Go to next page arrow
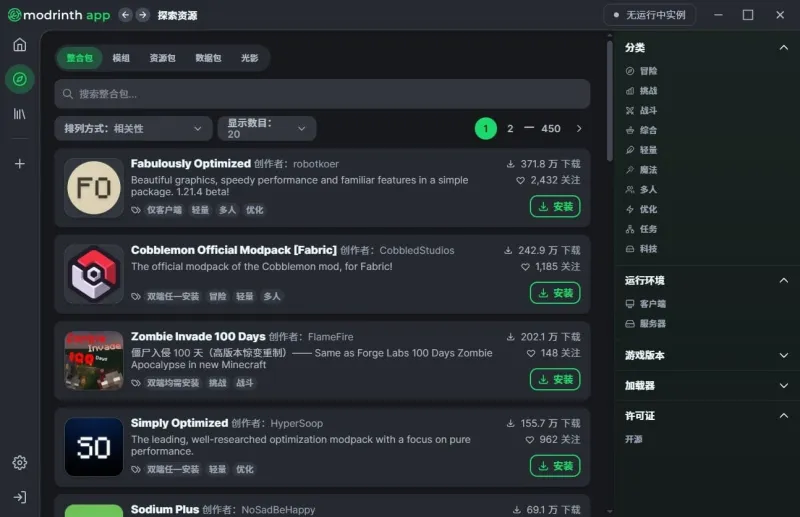The height and width of the screenshot is (517, 800). coord(579,129)
